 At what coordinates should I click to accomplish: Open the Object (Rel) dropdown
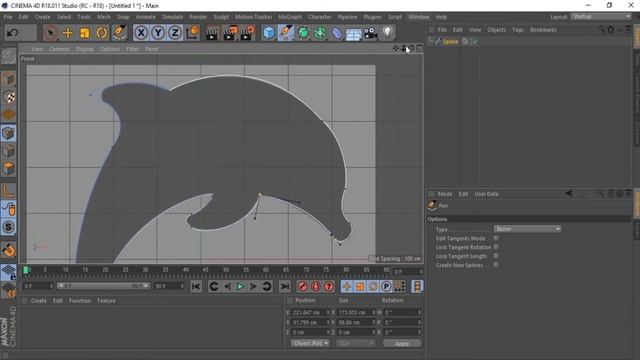[310, 343]
